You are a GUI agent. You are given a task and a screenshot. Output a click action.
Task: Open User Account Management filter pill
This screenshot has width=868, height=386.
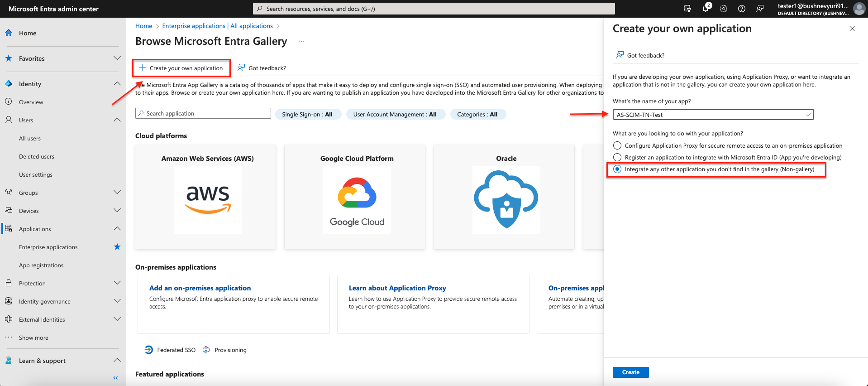click(x=396, y=114)
